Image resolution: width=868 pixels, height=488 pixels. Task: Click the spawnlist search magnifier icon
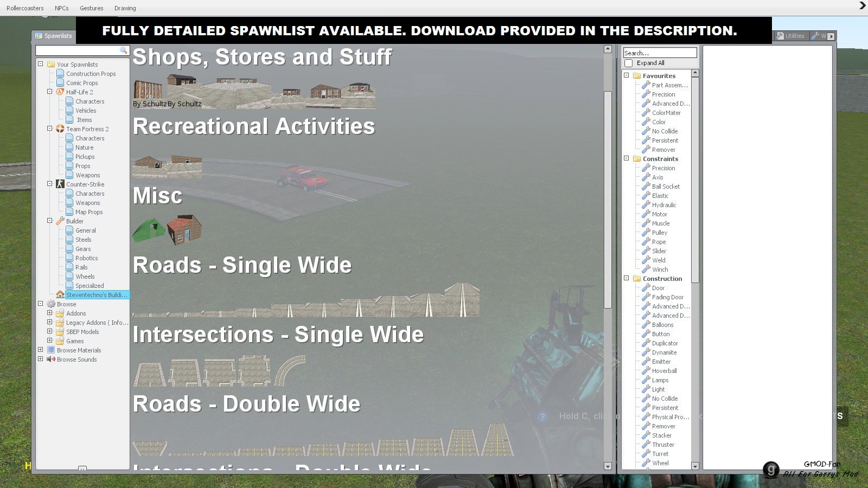pyautogui.click(x=124, y=50)
